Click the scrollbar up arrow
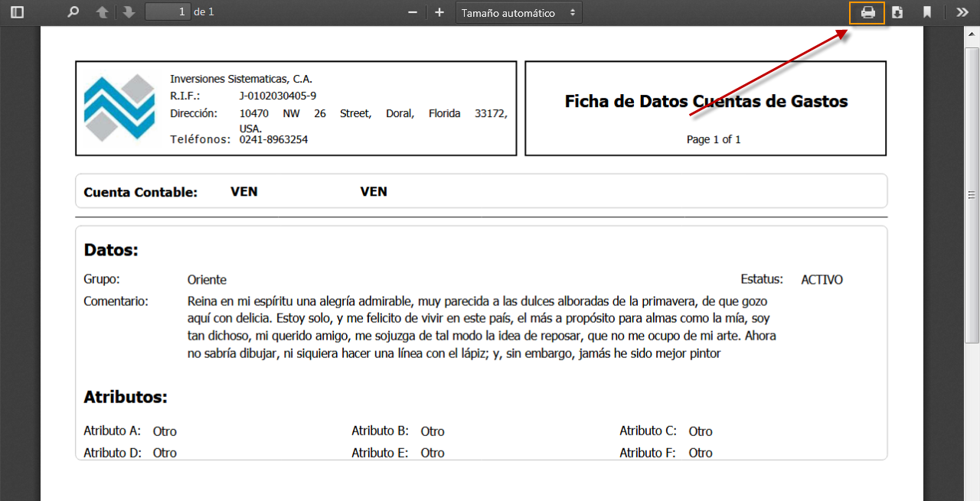 (974, 32)
